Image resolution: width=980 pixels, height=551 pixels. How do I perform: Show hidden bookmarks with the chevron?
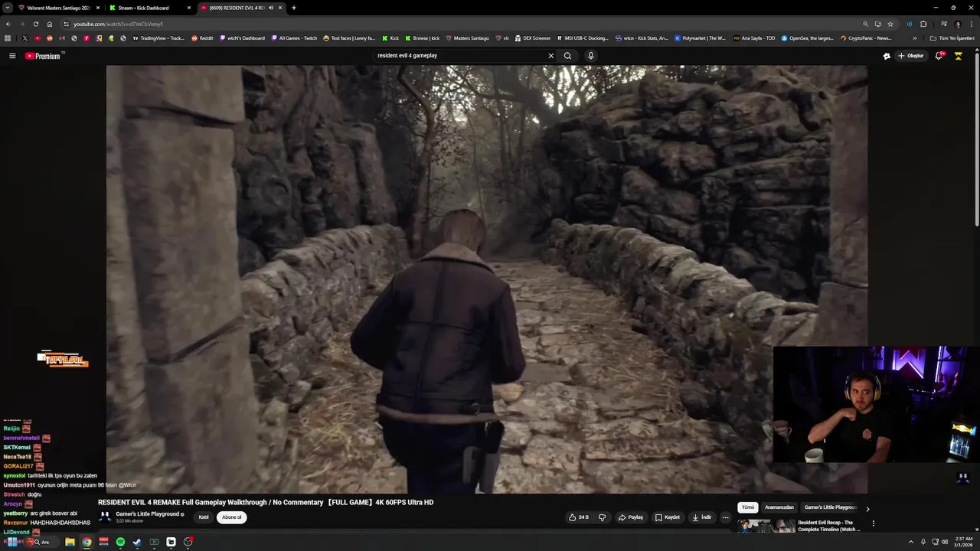pyautogui.click(x=914, y=37)
